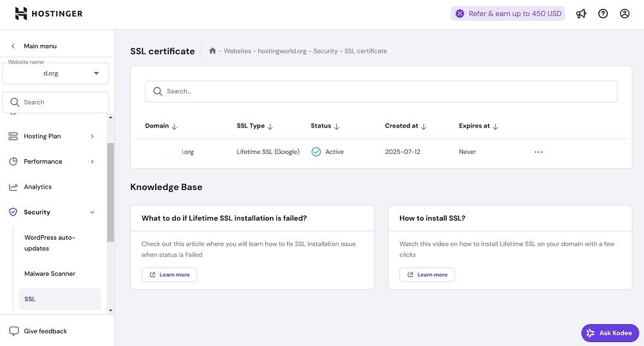This screenshot has width=644, height=346.
Task: Sort by Status column arrow
Action: tap(337, 126)
